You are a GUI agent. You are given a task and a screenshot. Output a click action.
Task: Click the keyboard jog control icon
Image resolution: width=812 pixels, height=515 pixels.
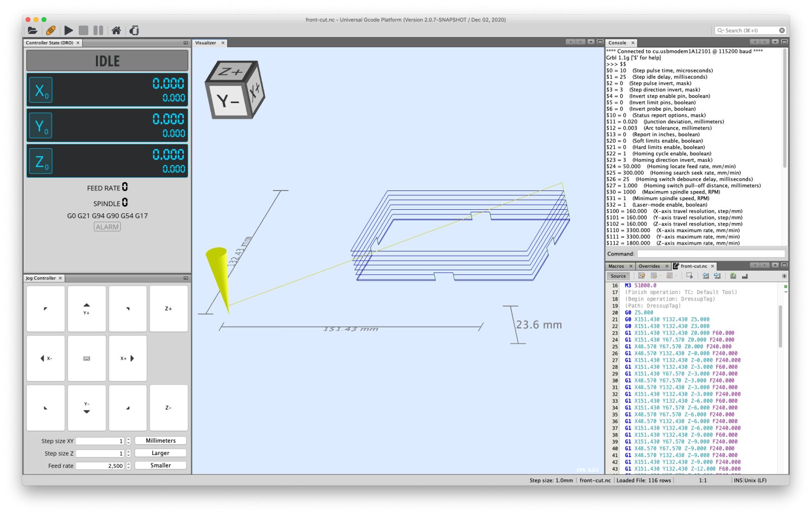(x=87, y=359)
